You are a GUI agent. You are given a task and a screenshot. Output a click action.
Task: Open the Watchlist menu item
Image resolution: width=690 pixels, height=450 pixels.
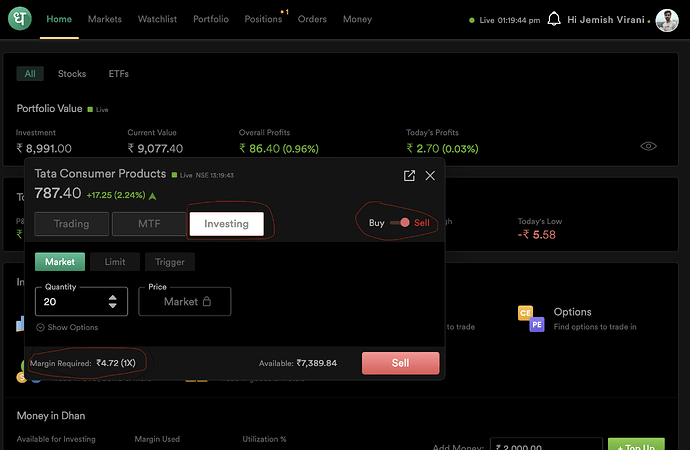pos(157,19)
